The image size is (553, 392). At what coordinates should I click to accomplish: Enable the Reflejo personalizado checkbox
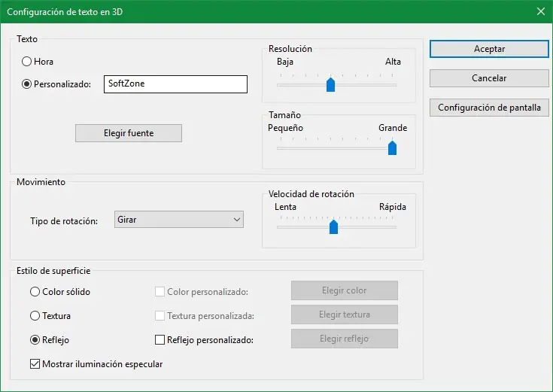(160, 339)
